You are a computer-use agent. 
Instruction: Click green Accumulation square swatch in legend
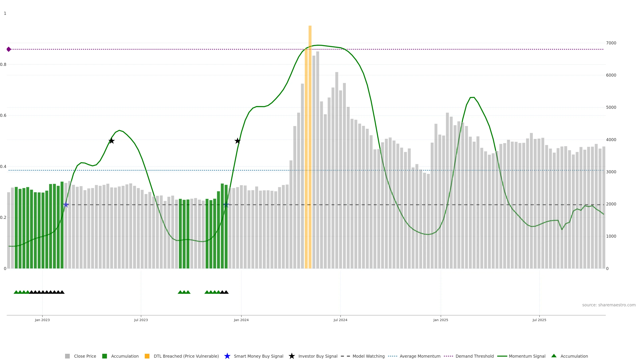tap(104, 356)
